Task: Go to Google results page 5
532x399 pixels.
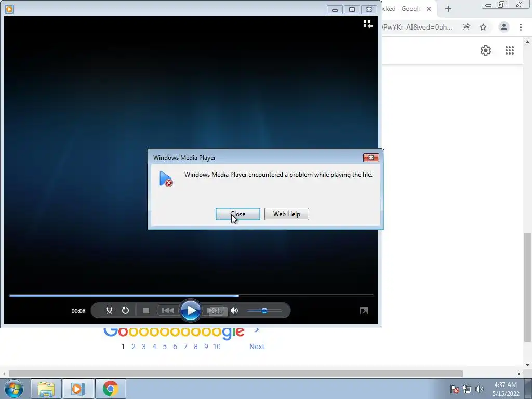Action: [165, 347]
